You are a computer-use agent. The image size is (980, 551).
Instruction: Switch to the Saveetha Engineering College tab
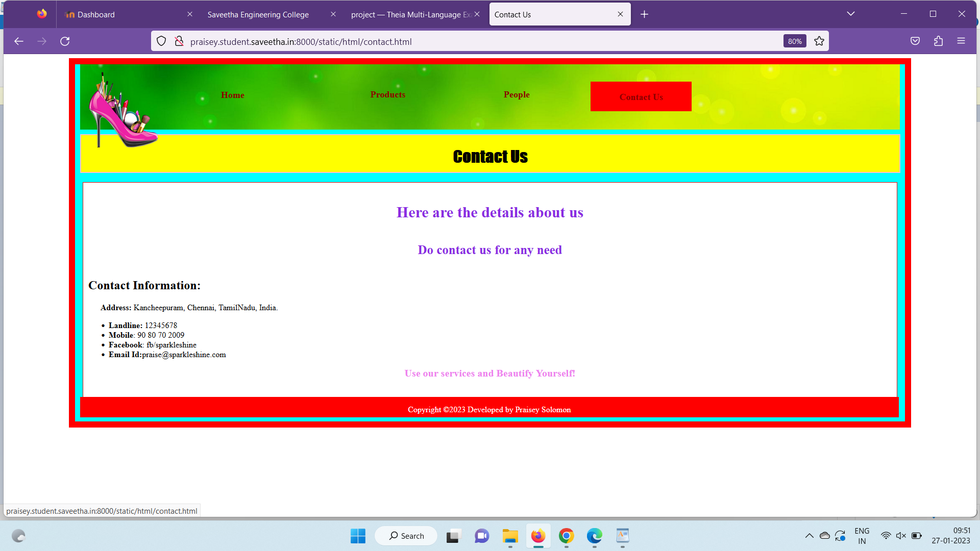coord(258,14)
